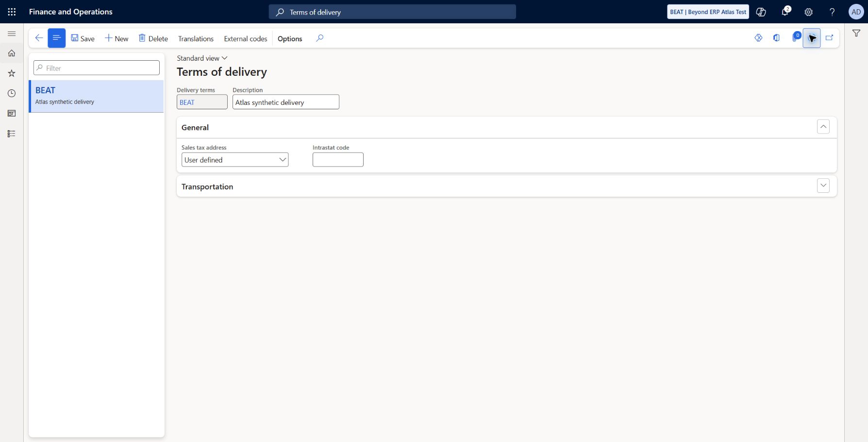The width and height of the screenshot is (868, 442).
Task: Click Save in the action pane
Action: click(83, 38)
